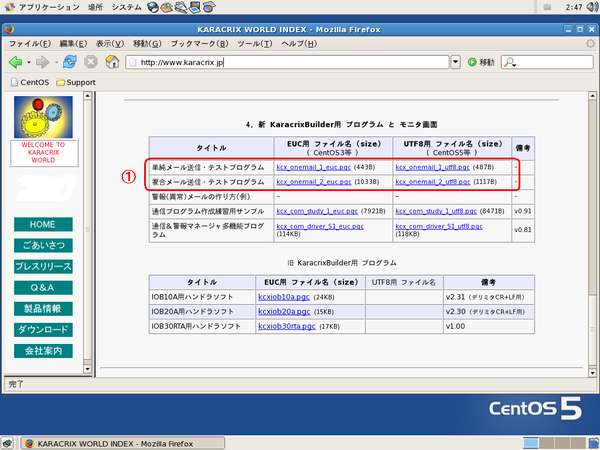Select the KARACRIX WORLD INDEX taskbar window button
The image size is (600, 450).
(122, 443)
